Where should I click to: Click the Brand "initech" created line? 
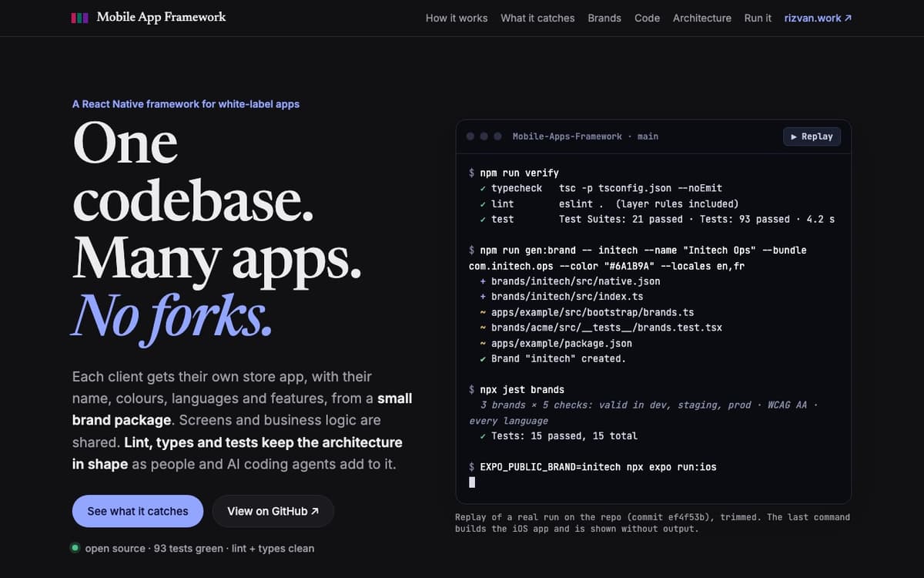[553, 358]
